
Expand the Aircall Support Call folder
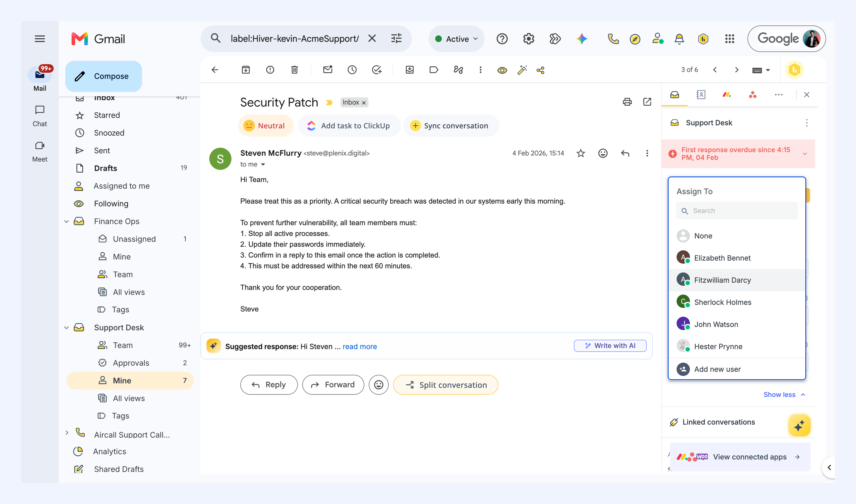[67, 433]
